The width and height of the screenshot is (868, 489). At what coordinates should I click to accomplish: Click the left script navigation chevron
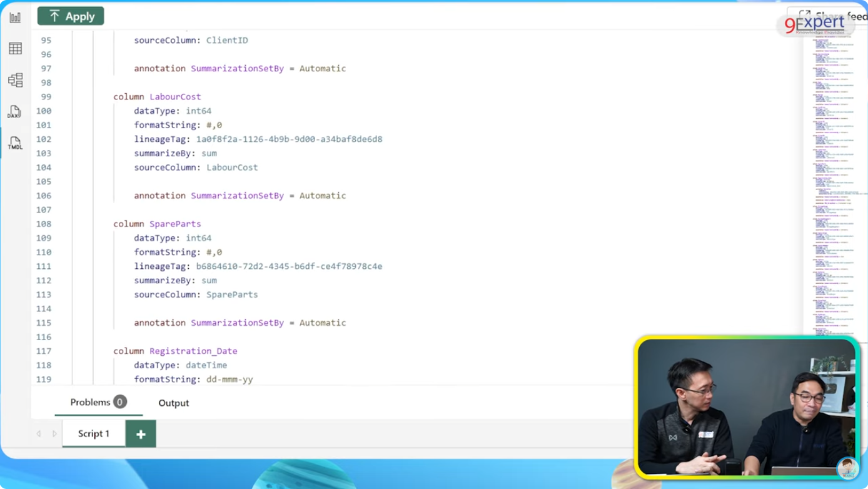point(38,433)
